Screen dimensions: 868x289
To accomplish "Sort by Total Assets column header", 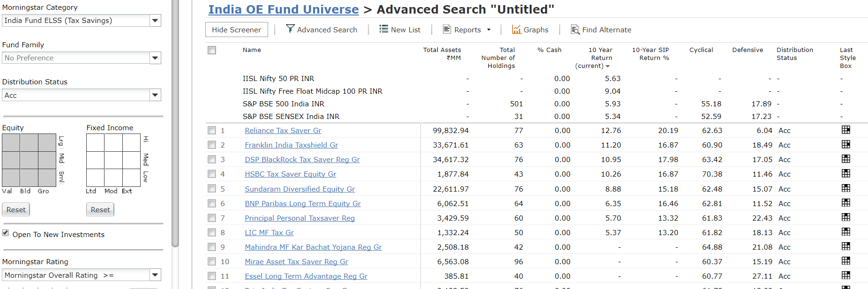I will (442, 53).
